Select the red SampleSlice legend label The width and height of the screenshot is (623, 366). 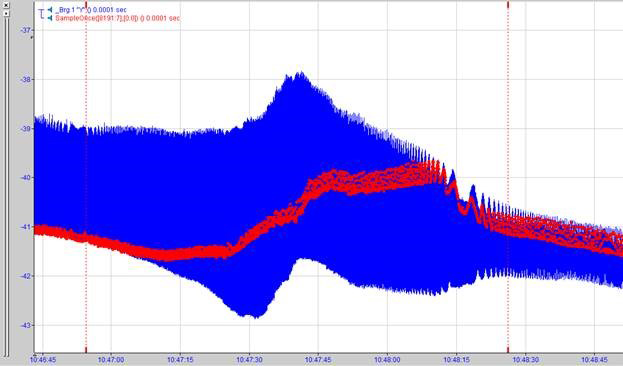[x=117, y=18]
